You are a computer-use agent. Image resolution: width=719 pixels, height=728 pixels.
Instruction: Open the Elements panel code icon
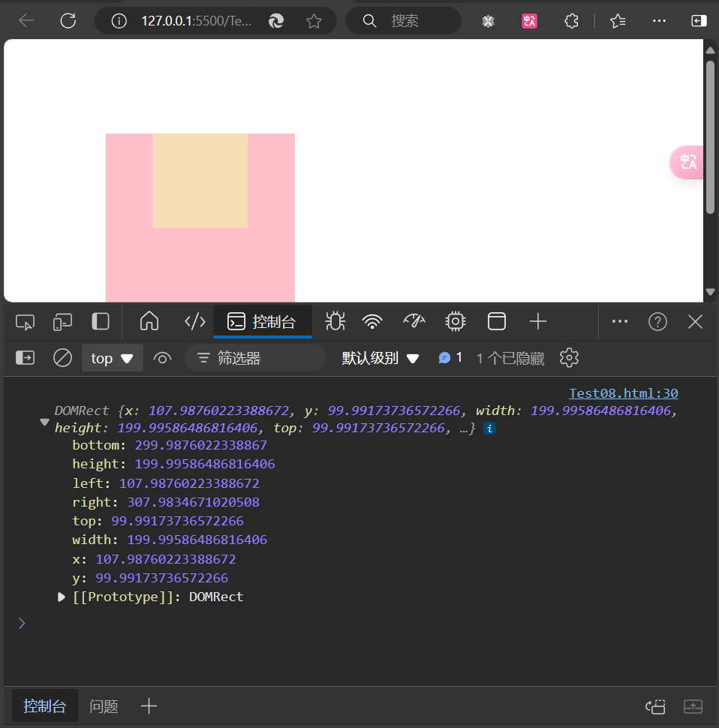[x=194, y=322]
